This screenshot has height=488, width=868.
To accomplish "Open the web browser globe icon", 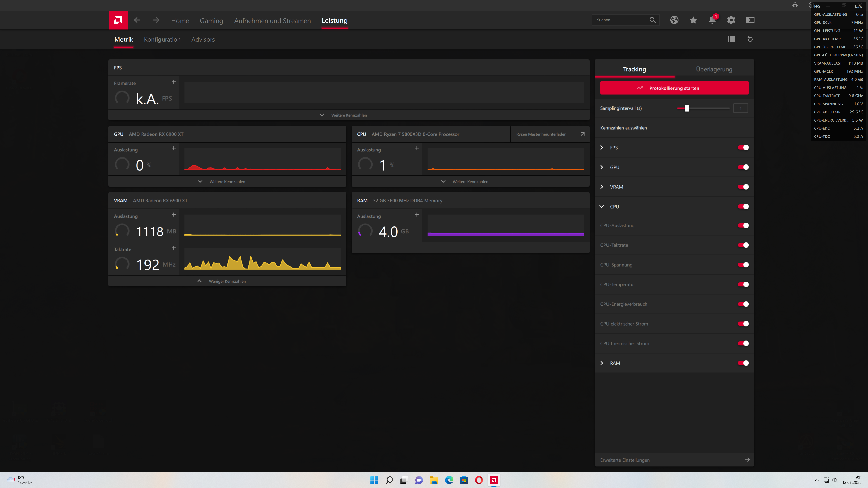I will tap(674, 20).
